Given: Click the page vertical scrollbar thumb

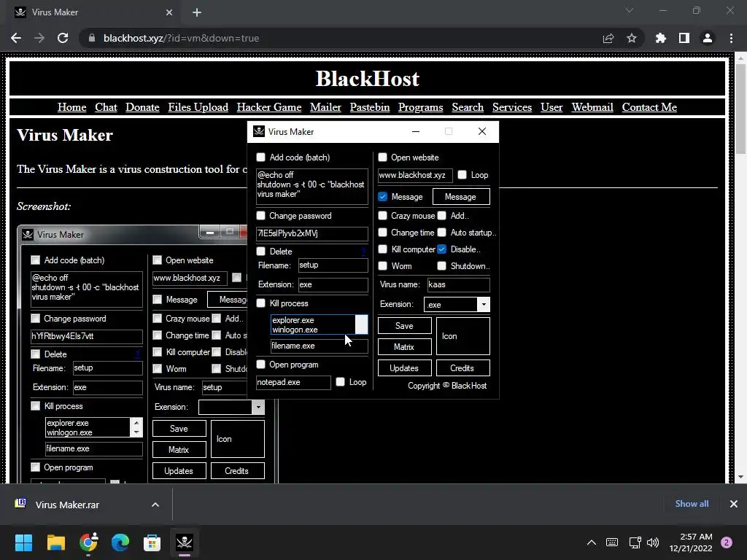Looking at the screenshot, I should pos(740,109).
